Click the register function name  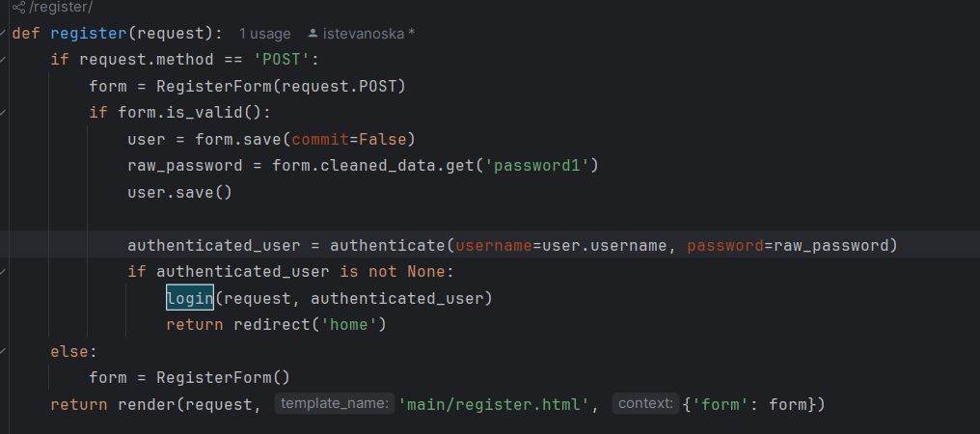89,34
